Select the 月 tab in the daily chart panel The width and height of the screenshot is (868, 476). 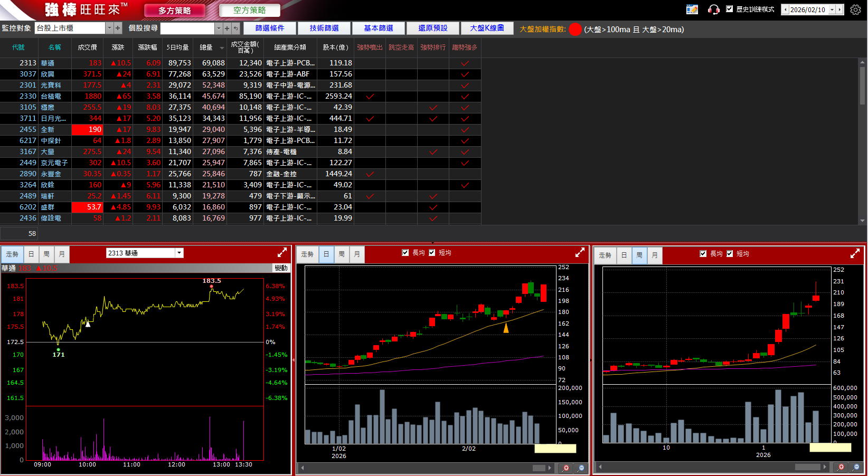tap(357, 254)
